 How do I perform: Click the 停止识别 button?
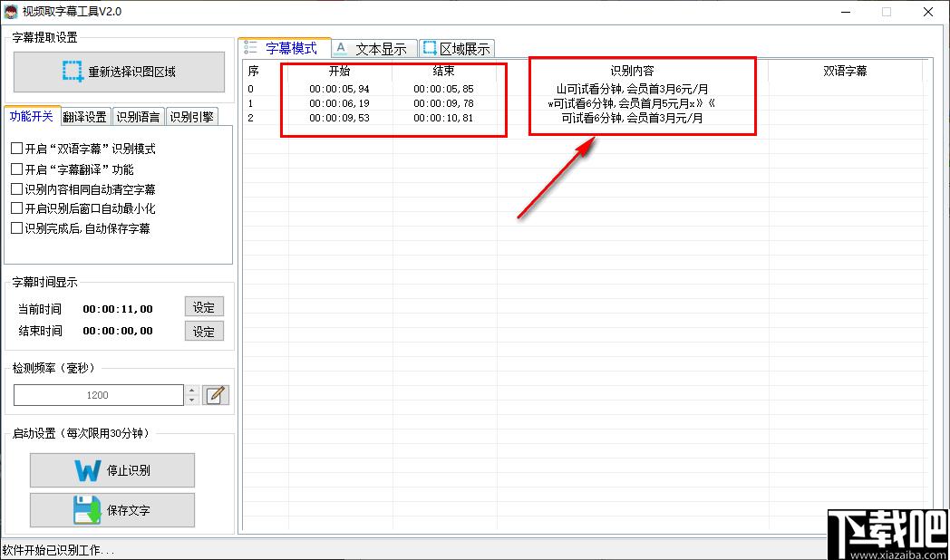click(112, 470)
